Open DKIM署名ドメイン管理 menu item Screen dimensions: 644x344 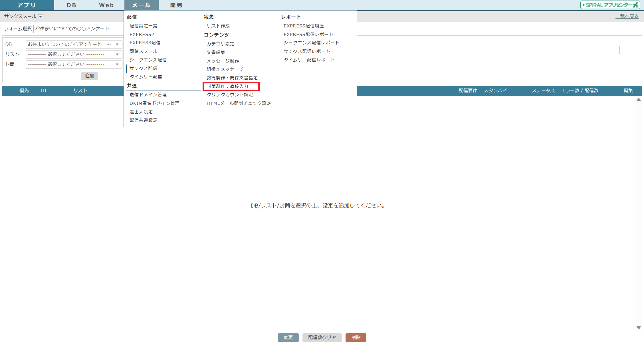[154, 103]
